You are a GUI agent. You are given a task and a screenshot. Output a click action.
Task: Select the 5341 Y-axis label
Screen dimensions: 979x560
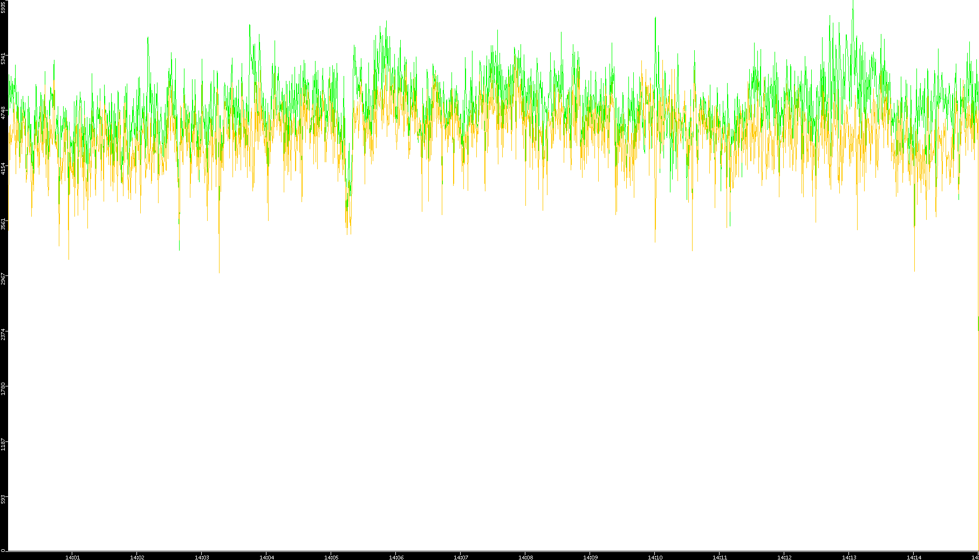3,58
